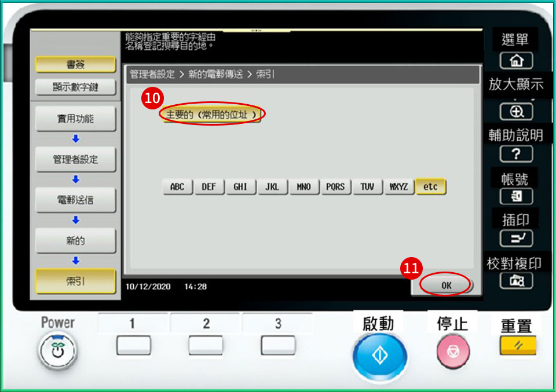Open the 書簽 bookmark tab
The height and width of the screenshot is (392, 556).
point(75,64)
